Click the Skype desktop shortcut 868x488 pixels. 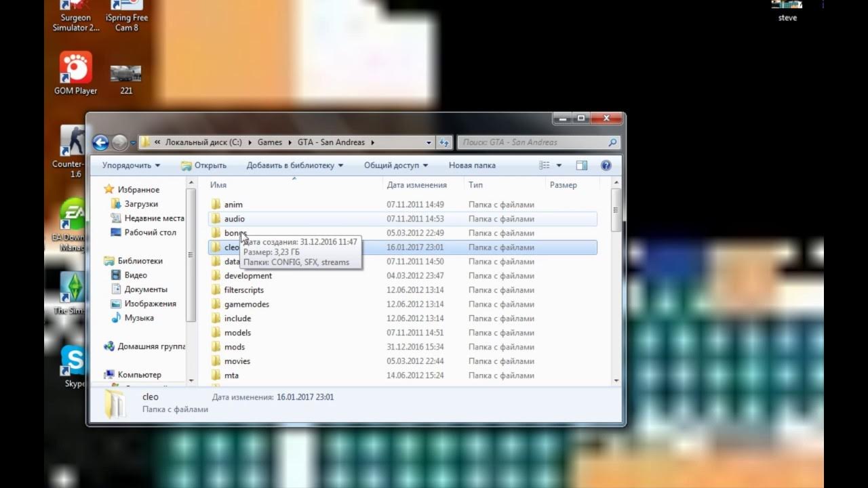(x=73, y=367)
